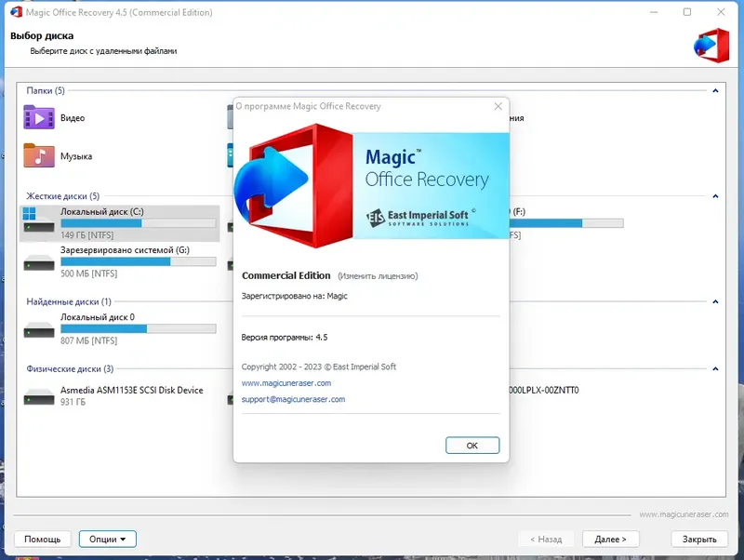Click the Физические диски (3) header
The width and height of the screenshot is (744, 560).
71,368
